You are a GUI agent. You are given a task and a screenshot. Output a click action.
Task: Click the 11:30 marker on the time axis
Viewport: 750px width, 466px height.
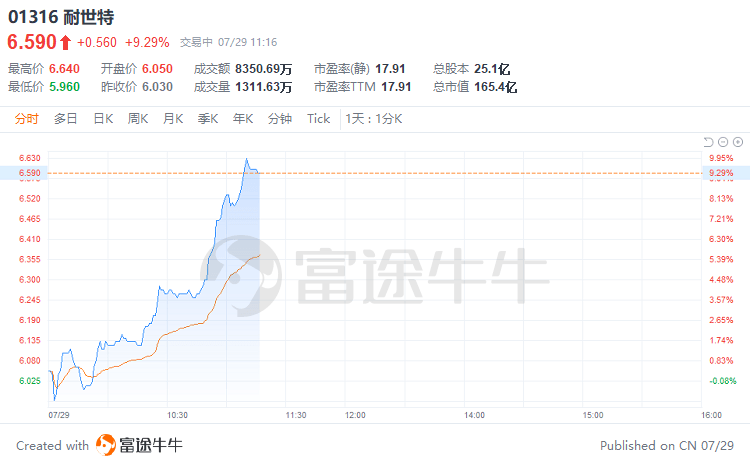296,415
